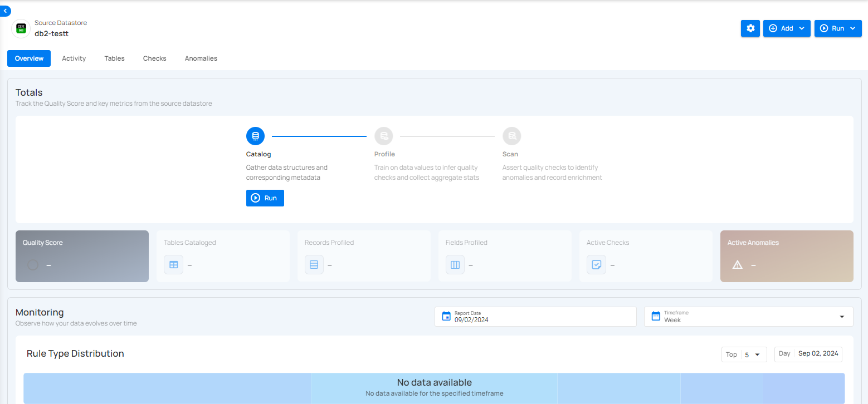Image resolution: width=868 pixels, height=404 pixels.
Task: Open the Activity tab
Action: [x=74, y=58]
